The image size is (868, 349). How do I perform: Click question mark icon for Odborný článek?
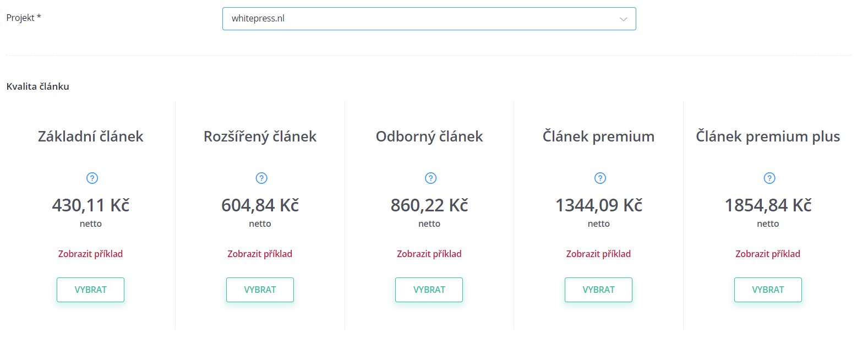tap(431, 178)
